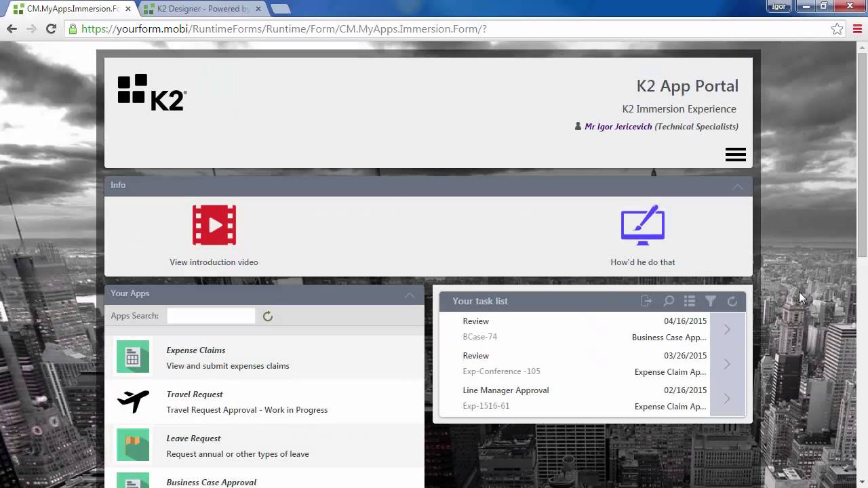Click the browser address bar URL
This screenshot has height=488, width=868.
(283, 29)
